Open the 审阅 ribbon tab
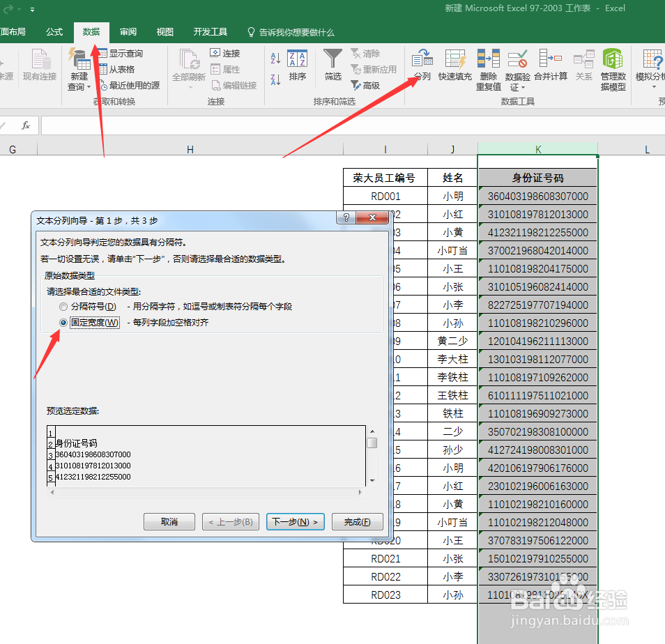The width and height of the screenshot is (665, 644). 128,32
